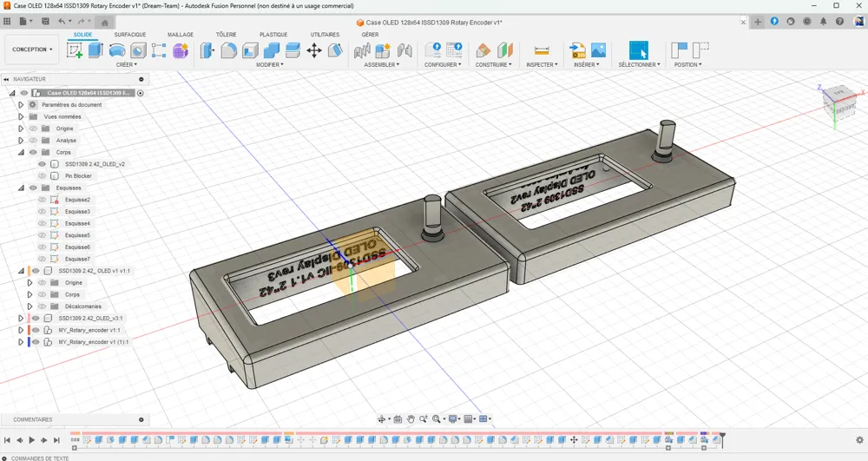Switch to the TÔLERIE tab
This screenshot has height=461, width=868.
pos(226,35)
